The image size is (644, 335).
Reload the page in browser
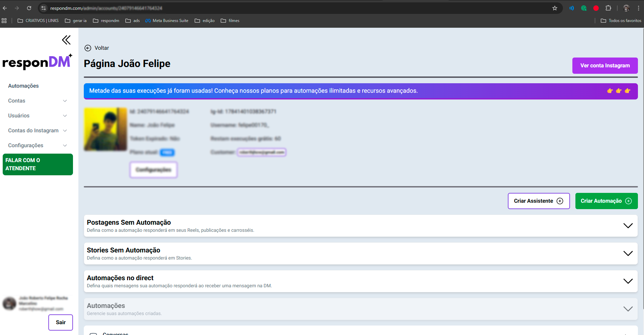(x=29, y=8)
